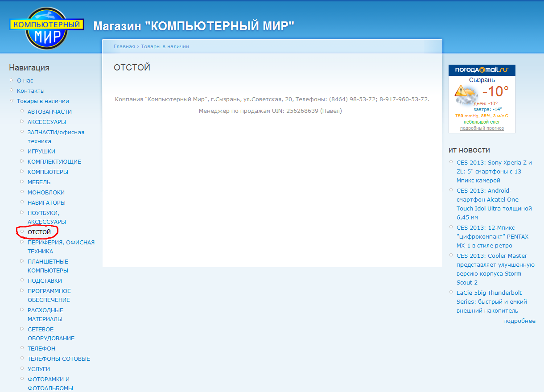Expand the СЕТЕВОЕ ОБОРУДОВАНИЕ arrow

(22, 329)
